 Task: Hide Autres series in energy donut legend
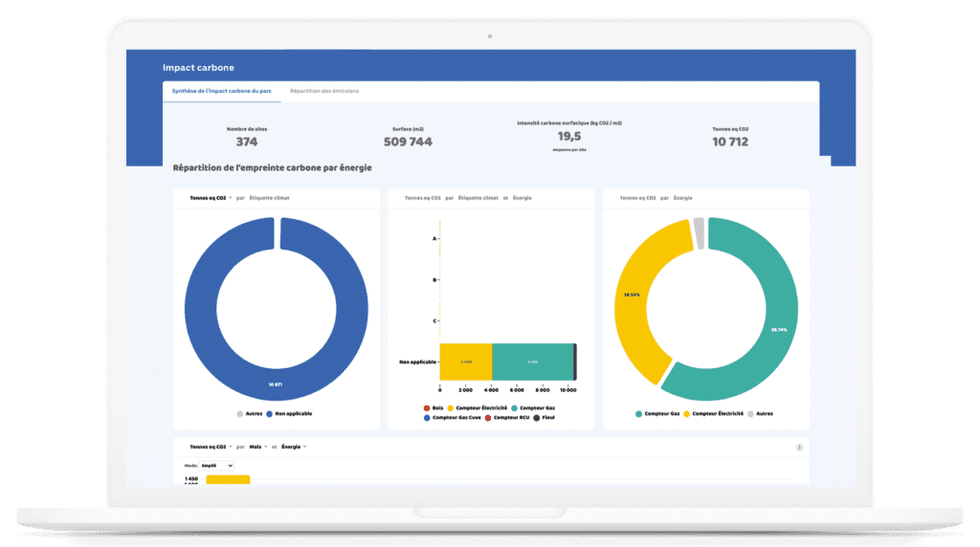click(749, 414)
